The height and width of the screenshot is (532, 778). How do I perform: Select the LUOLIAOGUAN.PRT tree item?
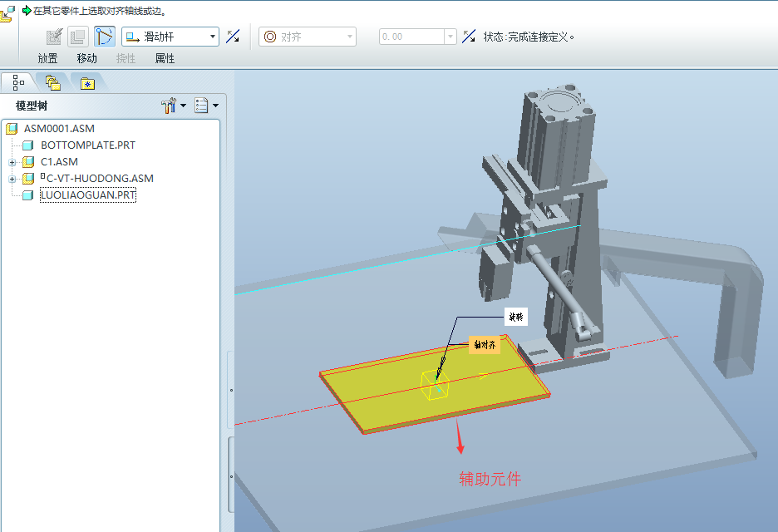click(x=87, y=195)
